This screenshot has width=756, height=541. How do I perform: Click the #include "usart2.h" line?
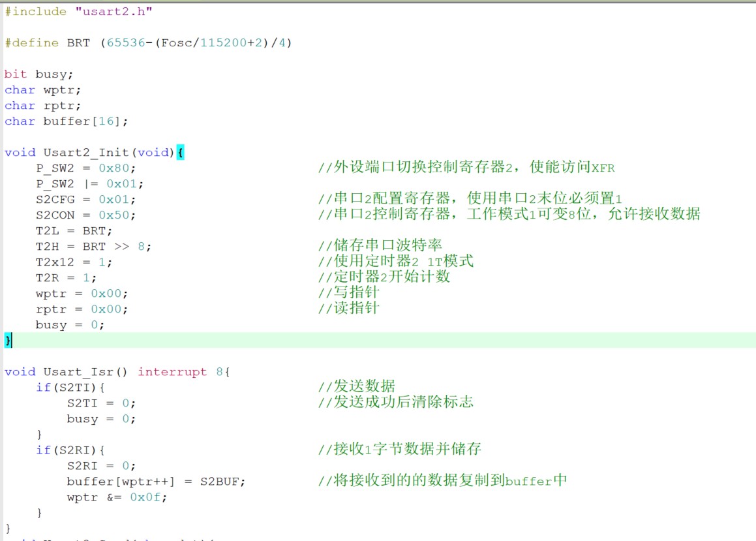78,11
